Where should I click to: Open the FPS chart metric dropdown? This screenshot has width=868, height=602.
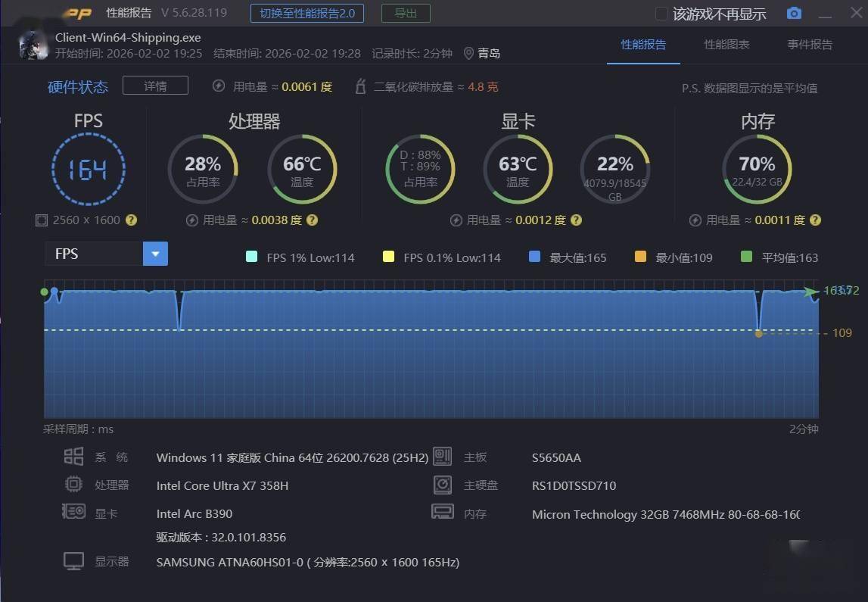[x=94, y=254]
